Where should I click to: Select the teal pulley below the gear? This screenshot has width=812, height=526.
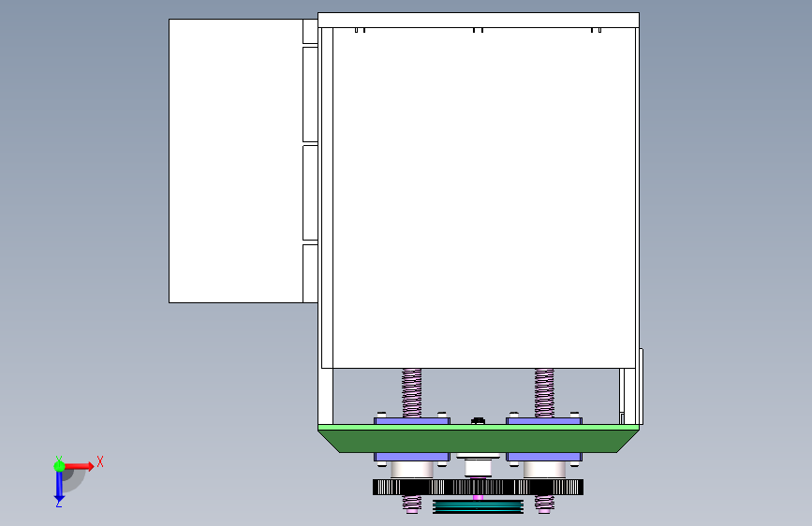478,507
